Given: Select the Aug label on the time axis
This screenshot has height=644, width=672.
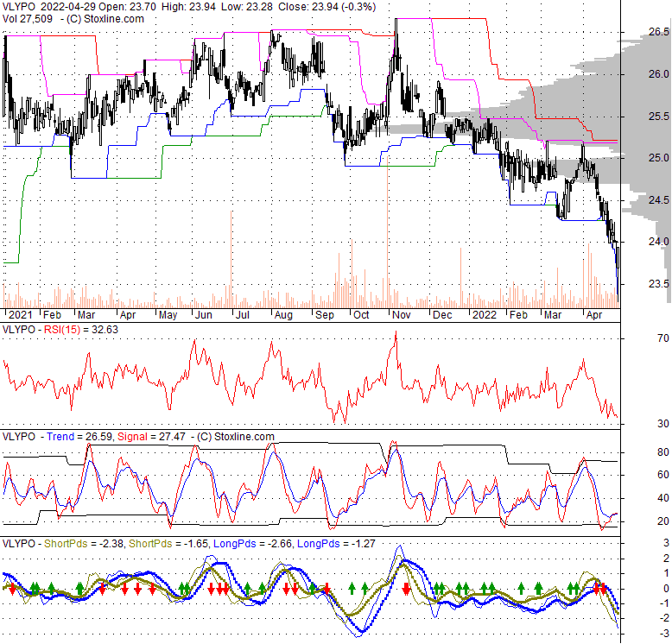Looking at the screenshot, I should tap(283, 315).
